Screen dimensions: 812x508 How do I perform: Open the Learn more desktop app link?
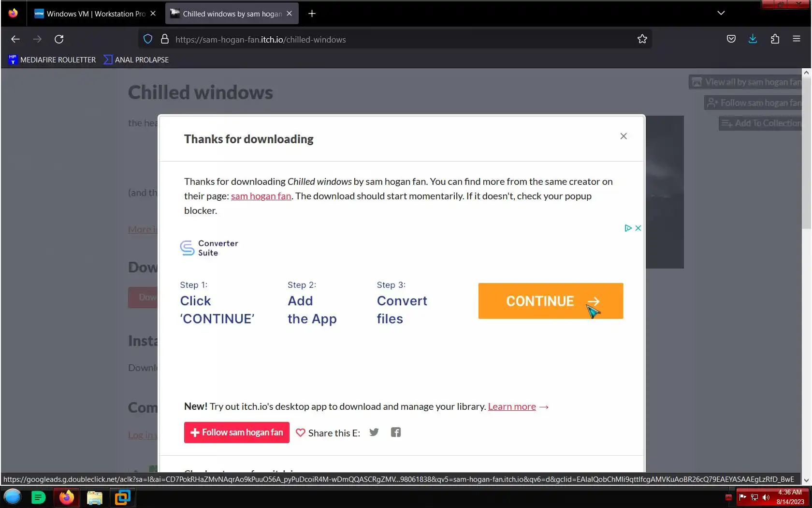[x=512, y=406]
